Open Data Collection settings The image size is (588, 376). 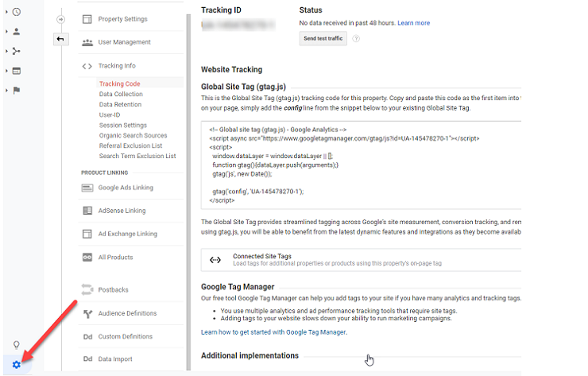click(121, 94)
